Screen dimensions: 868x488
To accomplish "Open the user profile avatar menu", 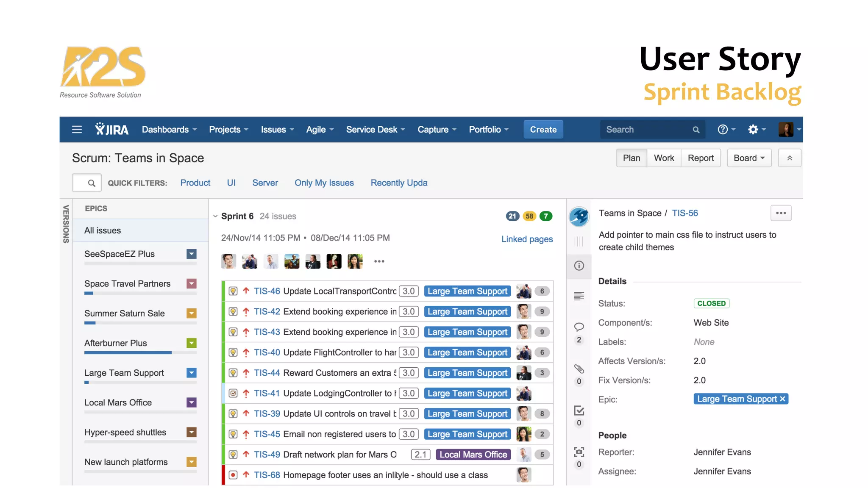I will pos(789,129).
